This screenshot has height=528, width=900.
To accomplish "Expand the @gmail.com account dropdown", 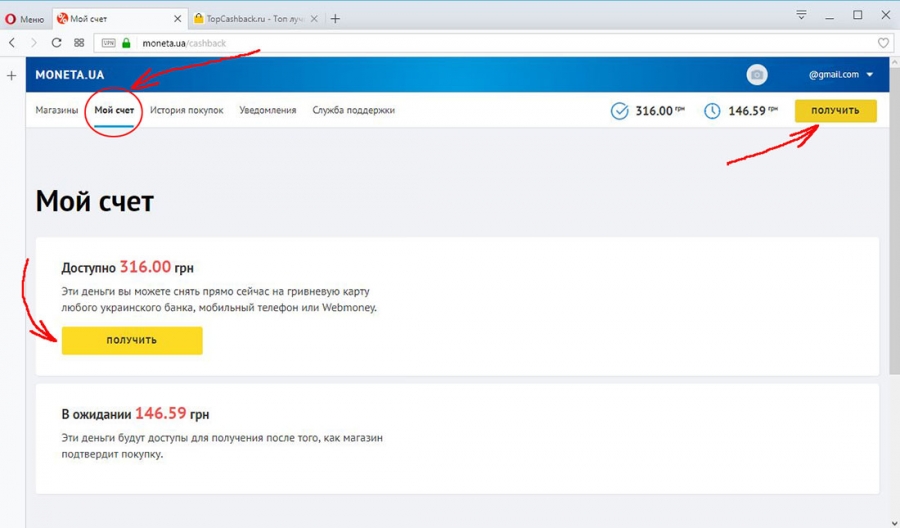I will (841, 75).
